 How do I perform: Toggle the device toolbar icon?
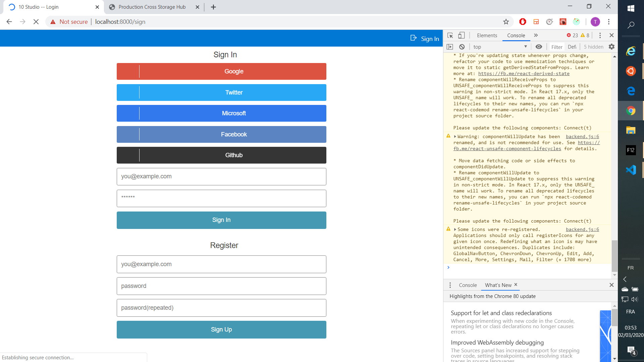coord(462,35)
